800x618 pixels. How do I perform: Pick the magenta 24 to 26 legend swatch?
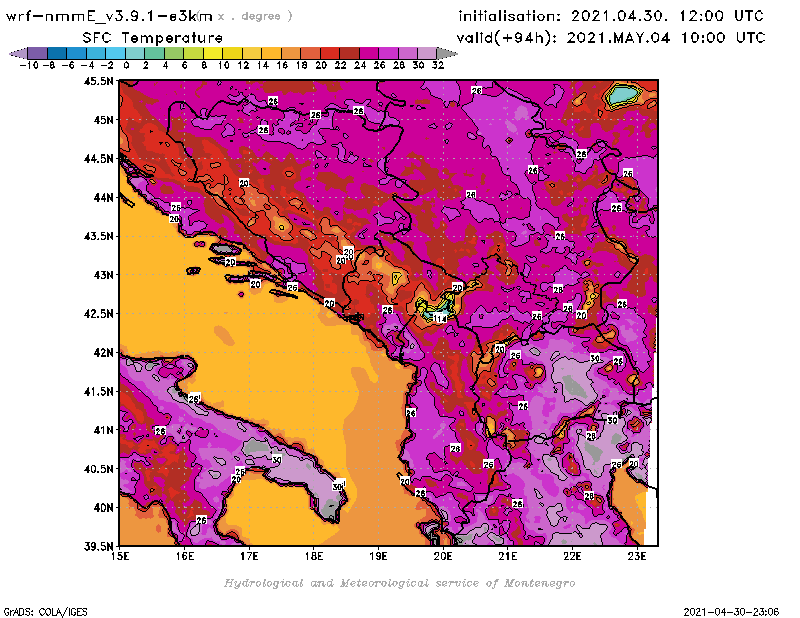pyautogui.click(x=369, y=53)
